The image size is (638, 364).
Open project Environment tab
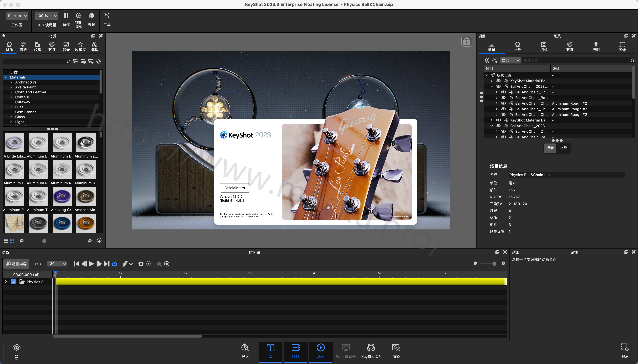[x=570, y=46]
